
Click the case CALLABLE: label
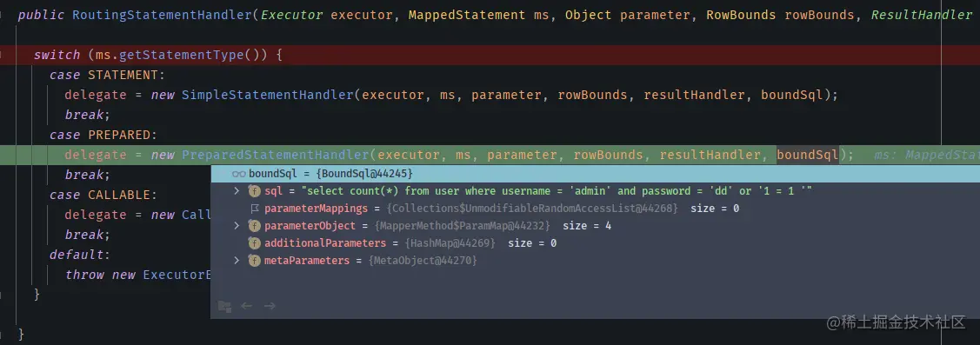pos(103,195)
